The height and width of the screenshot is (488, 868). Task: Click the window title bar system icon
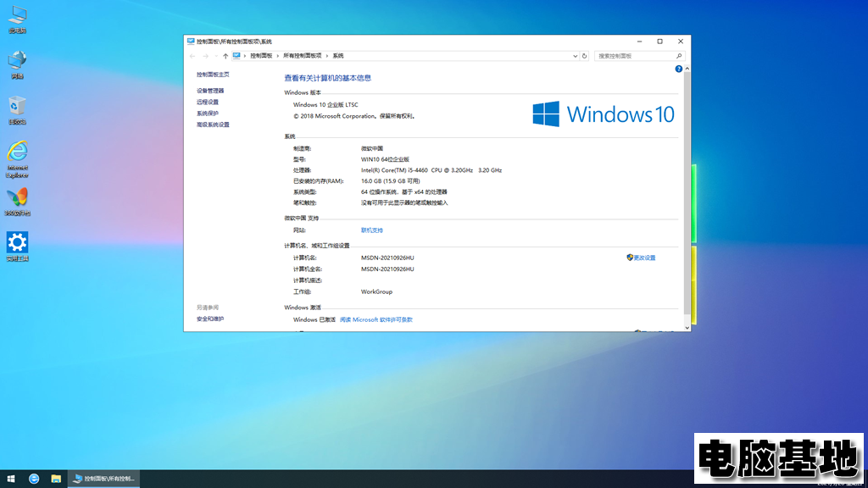[191, 42]
